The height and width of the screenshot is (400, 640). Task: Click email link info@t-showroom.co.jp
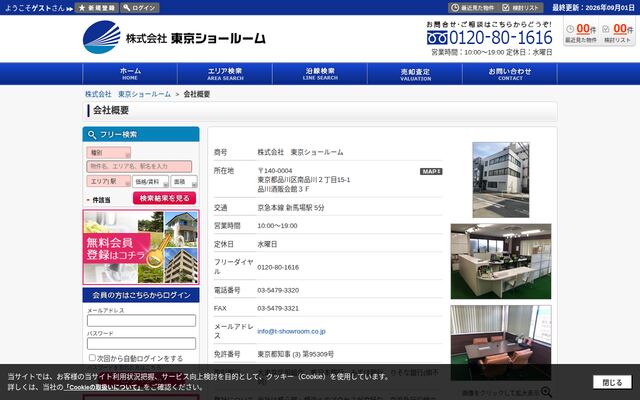click(x=291, y=331)
